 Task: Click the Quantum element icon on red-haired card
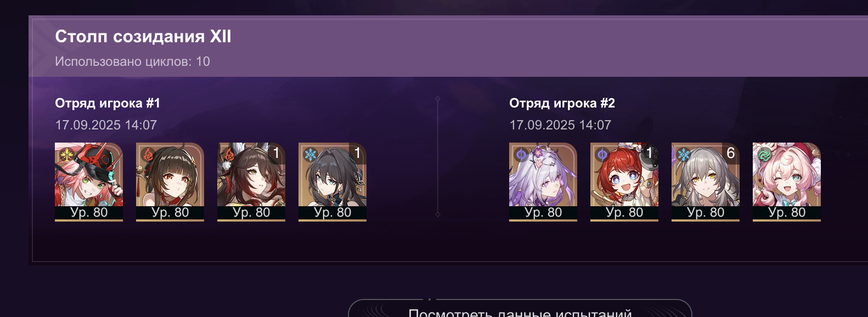click(x=602, y=155)
